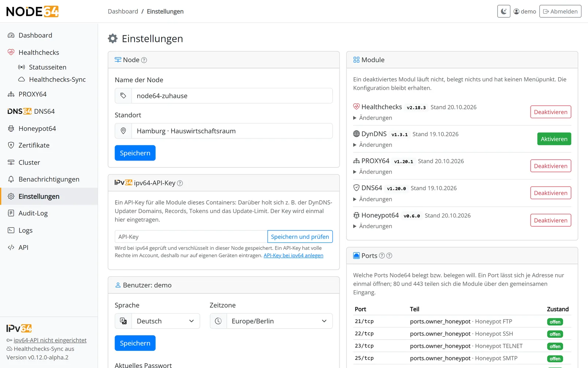Click the heartbeat icon of Healthchecks module
Screen dimensions: 588x368
356,107
